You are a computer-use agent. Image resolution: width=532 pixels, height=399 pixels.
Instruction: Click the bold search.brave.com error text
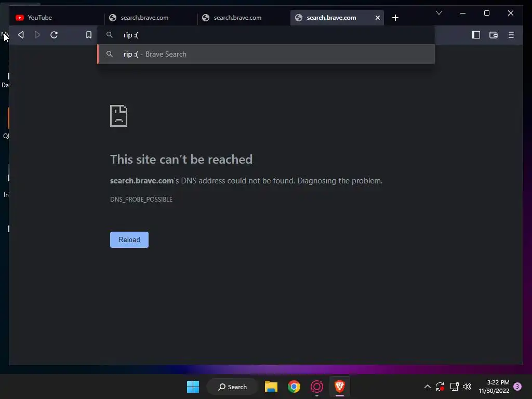coord(142,181)
